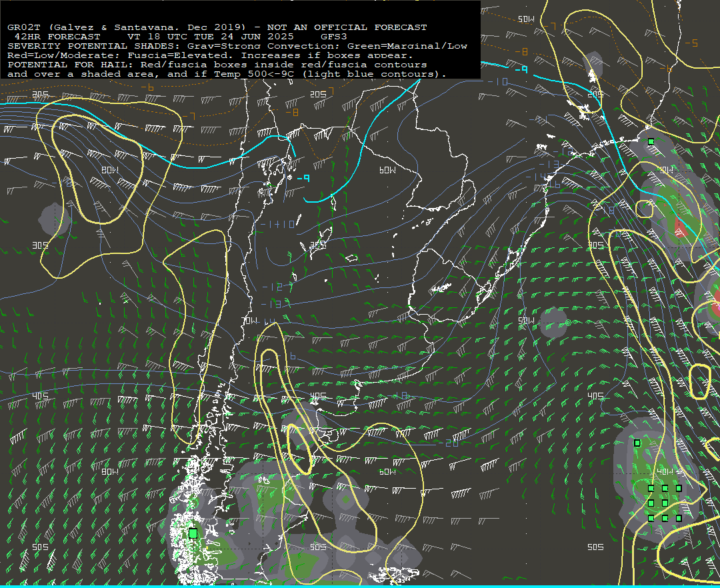The height and width of the screenshot is (588, 720).
Task: Click the 70W longitude label over central Chile
Action: (x=250, y=321)
